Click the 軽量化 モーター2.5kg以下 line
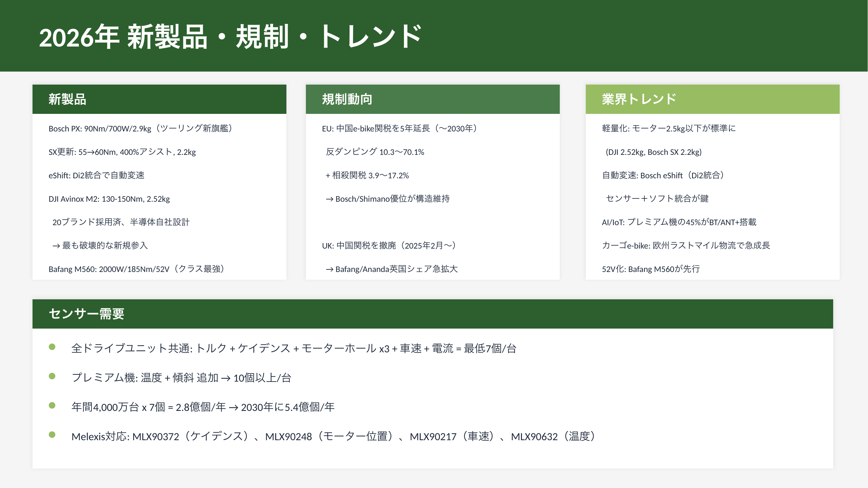This screenshot has width=868, height=488. (668, 128)
